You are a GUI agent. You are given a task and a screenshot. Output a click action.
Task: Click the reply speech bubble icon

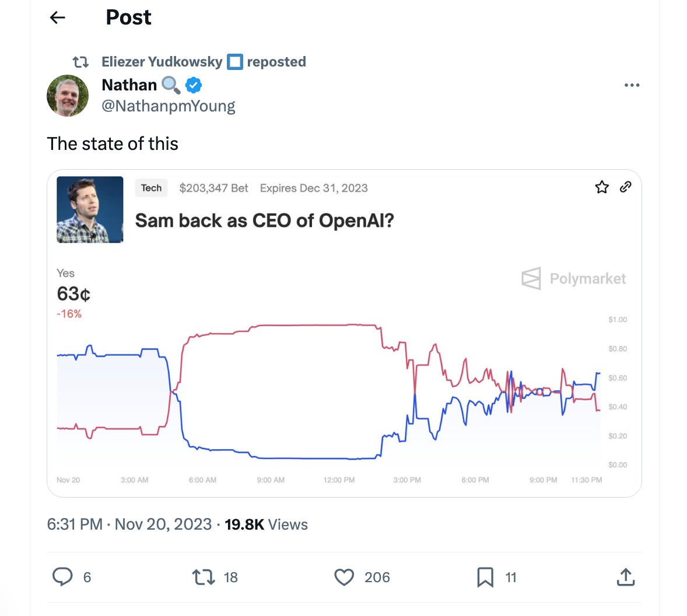point(62,576)
